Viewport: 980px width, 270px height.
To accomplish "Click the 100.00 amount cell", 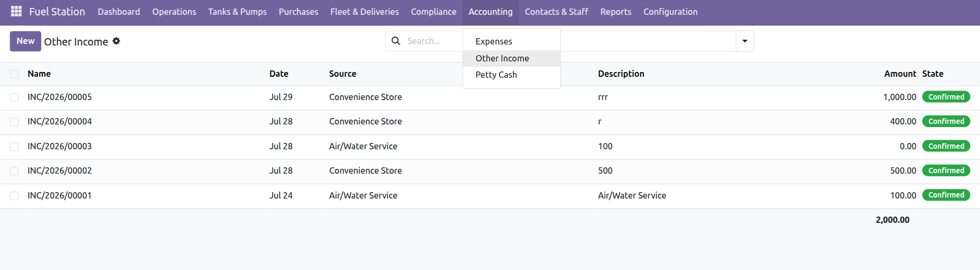I will [x=903, y=195].
